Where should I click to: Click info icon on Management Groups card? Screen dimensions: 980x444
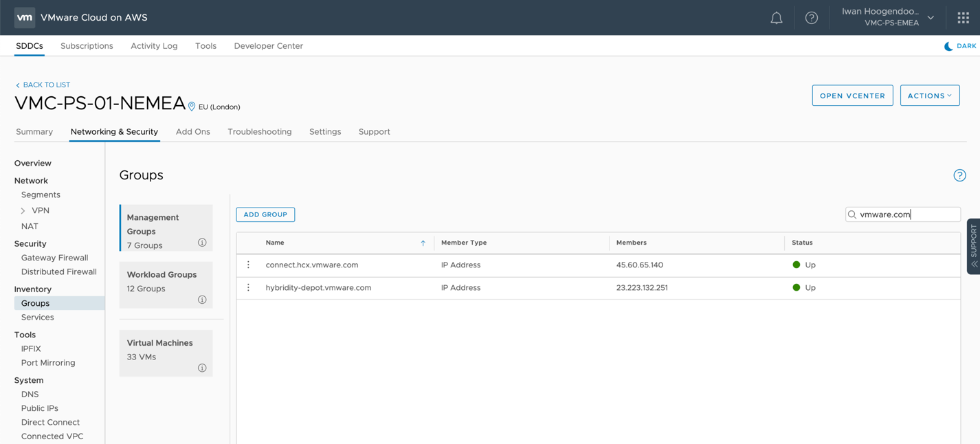pyautogui.click(x=202, y=243)
